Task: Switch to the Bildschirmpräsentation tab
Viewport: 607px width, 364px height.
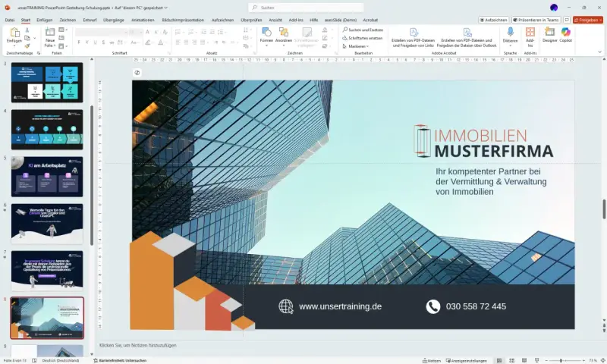Action: 183,20
